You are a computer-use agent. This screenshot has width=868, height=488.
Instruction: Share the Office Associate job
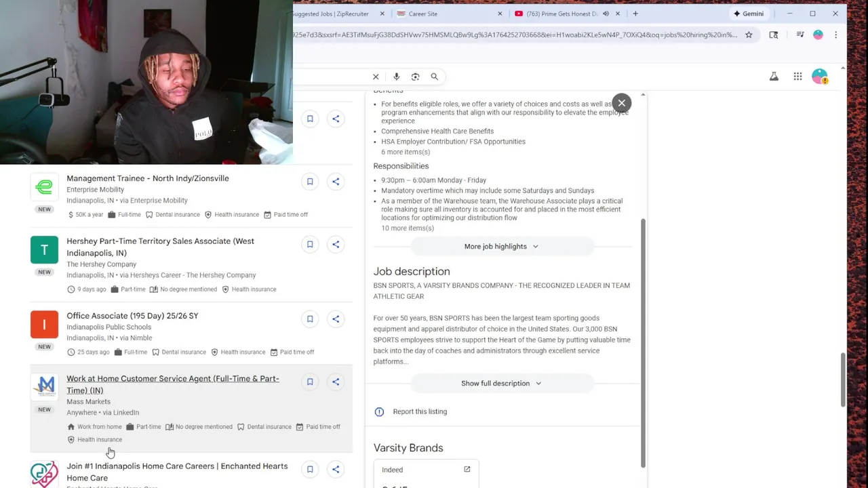[x=336, y=319]
